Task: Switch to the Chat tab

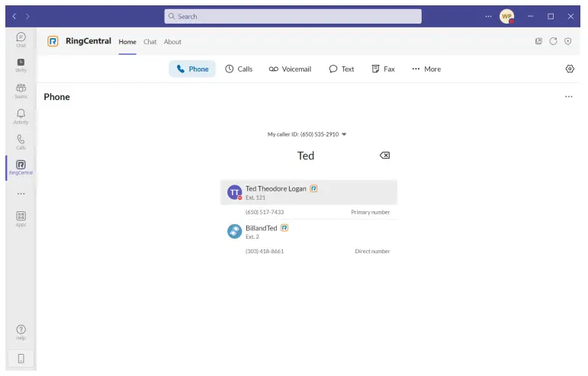Action: (x=150, y=42)
